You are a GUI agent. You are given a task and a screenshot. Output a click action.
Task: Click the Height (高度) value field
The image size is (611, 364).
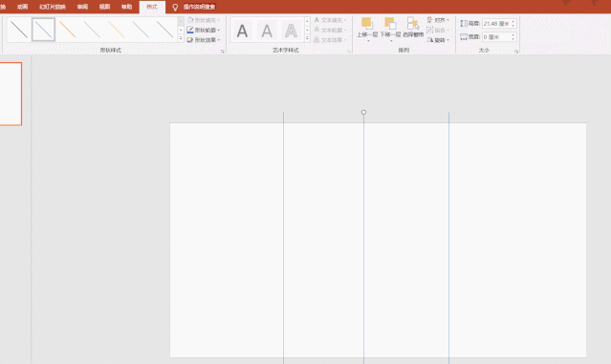point(499,24)
